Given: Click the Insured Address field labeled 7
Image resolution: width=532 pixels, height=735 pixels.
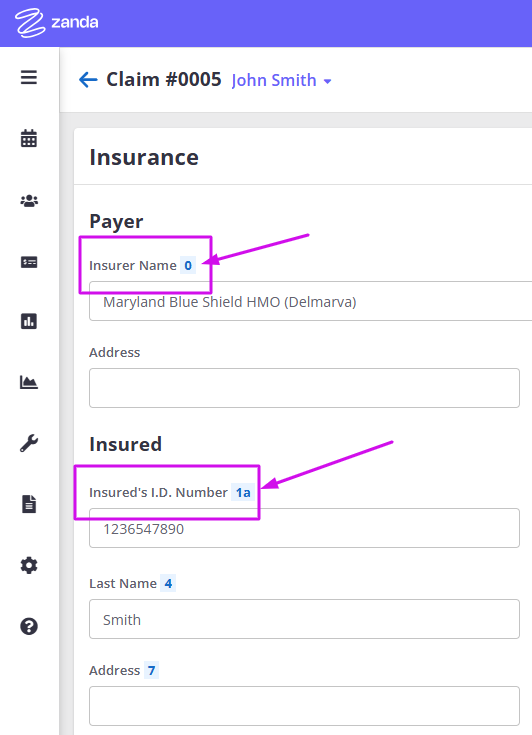Looking at the screenshot, I should [x=304, y=706].
